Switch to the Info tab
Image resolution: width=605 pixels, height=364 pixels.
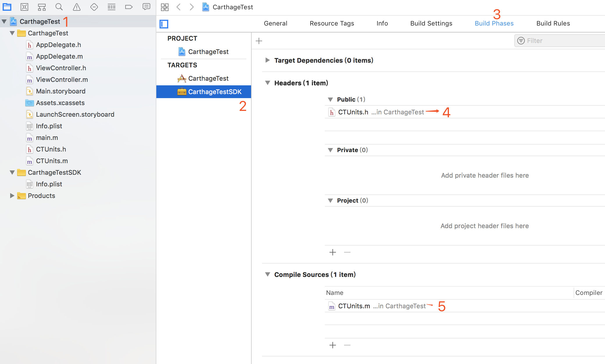point(382,24)
